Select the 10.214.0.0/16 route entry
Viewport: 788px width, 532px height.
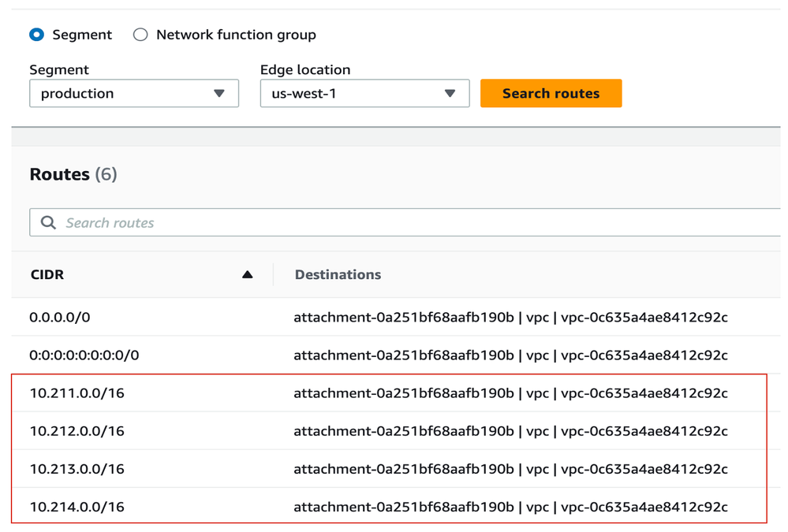coord(77,507)
